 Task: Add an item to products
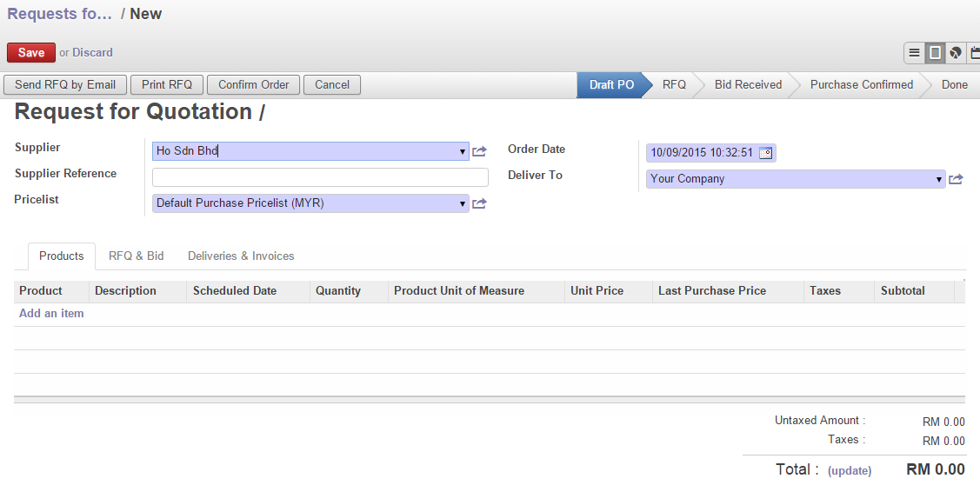[x=51, y=314]
